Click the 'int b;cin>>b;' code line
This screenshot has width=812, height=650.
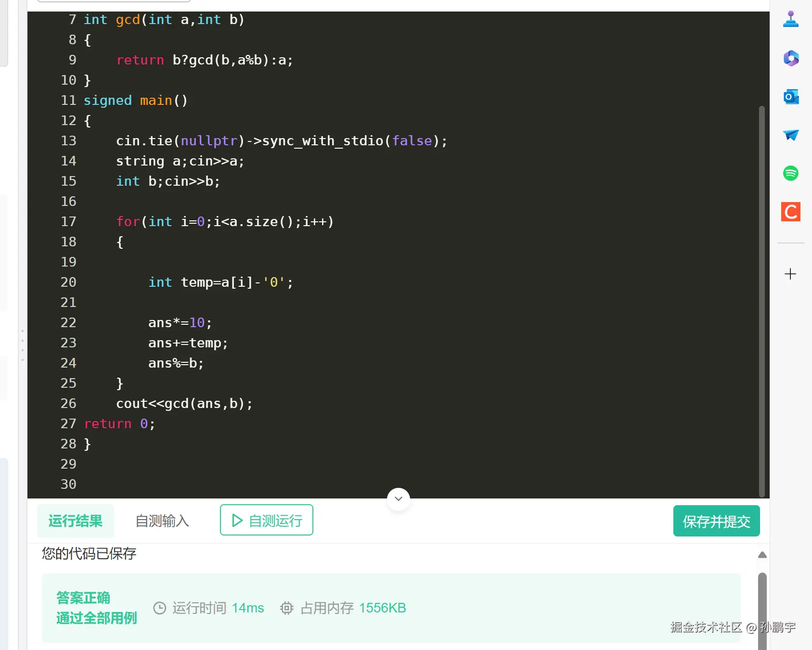point(168,181)
